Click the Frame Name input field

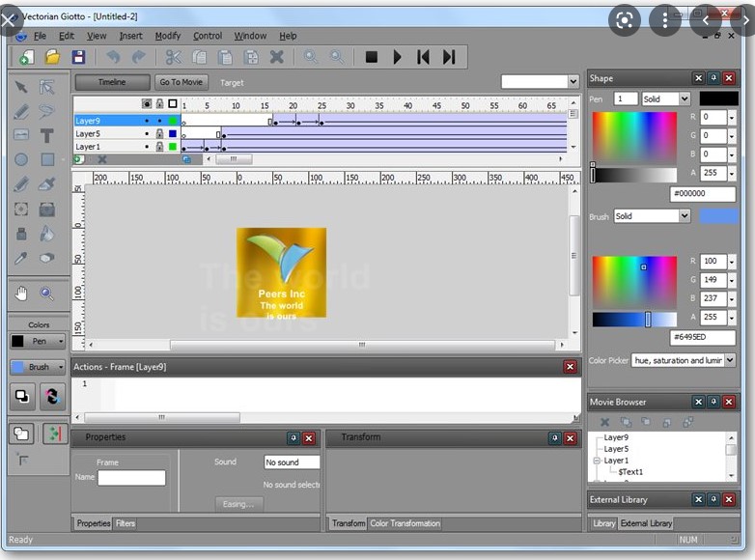tap(131, 478)
